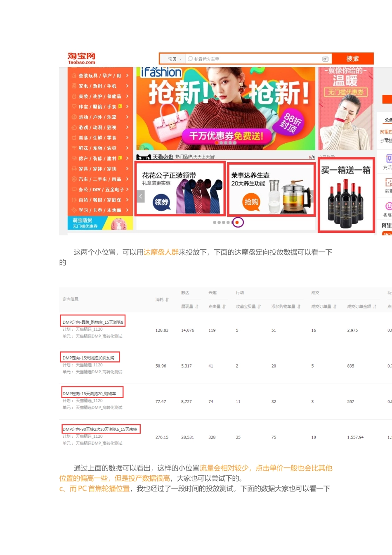392x555 pixels.
Task: Click 无门槛优惠券 label on 温暖 banner
Action: click(346, 92)
